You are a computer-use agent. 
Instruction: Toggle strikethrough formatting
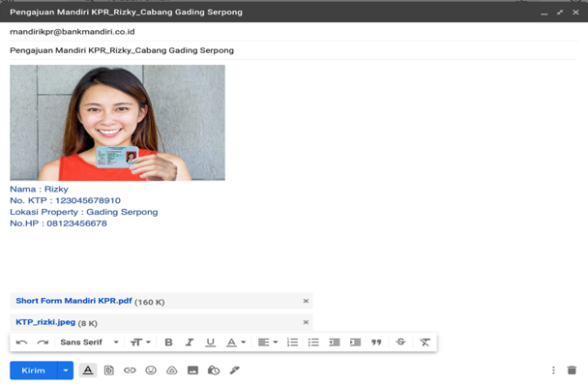click(x=400, y=342)
